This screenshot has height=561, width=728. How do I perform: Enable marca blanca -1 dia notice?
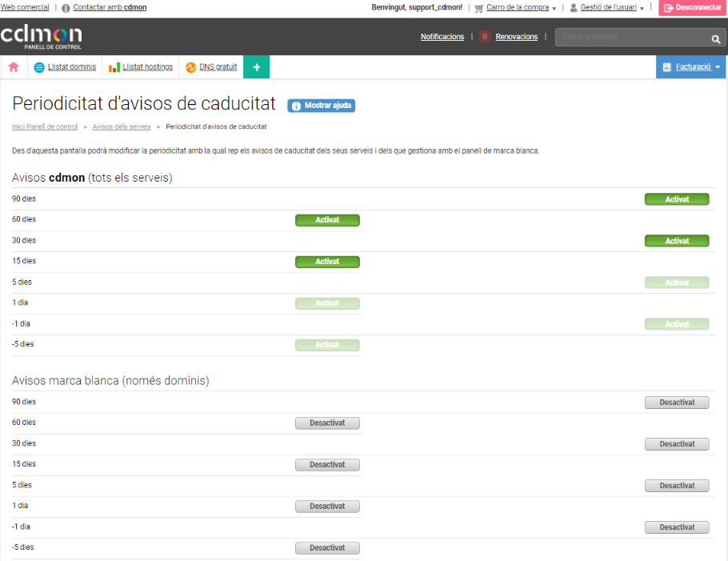[x=677, y=527]
